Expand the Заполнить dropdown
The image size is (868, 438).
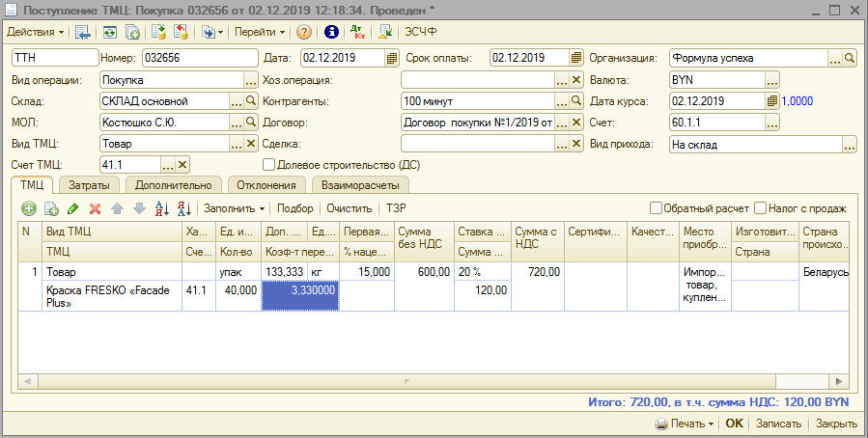234,208
